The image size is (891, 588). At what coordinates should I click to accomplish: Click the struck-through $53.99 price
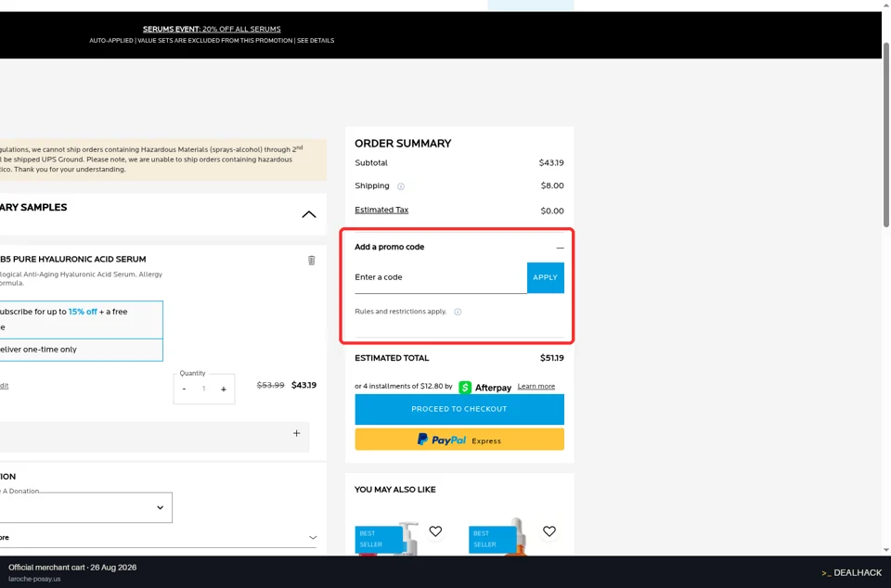click(x=270, y=386)
